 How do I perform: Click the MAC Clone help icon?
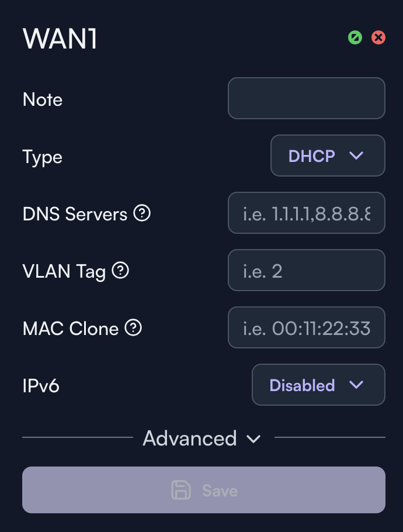click(x=134, y=328)
